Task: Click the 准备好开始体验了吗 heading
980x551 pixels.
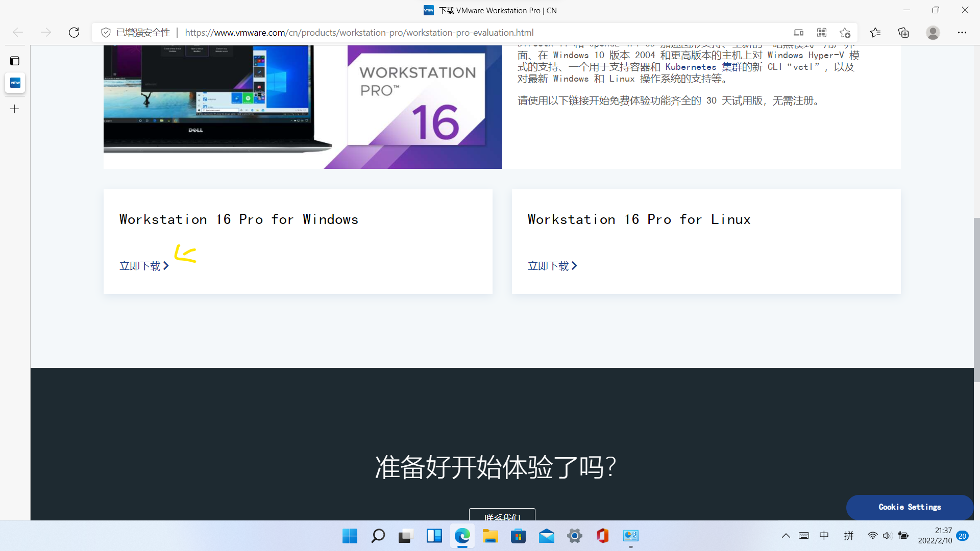Action: 495,467
